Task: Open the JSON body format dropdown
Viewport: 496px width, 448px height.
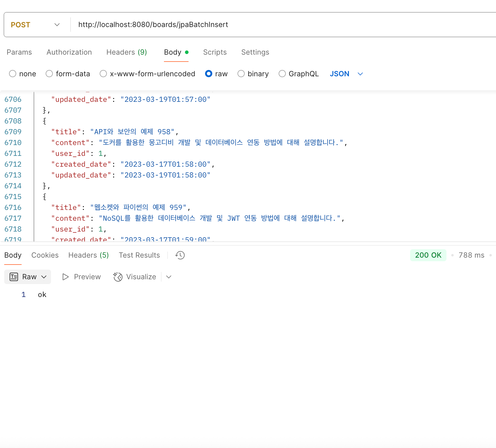Action: click(x=346, y=74)
